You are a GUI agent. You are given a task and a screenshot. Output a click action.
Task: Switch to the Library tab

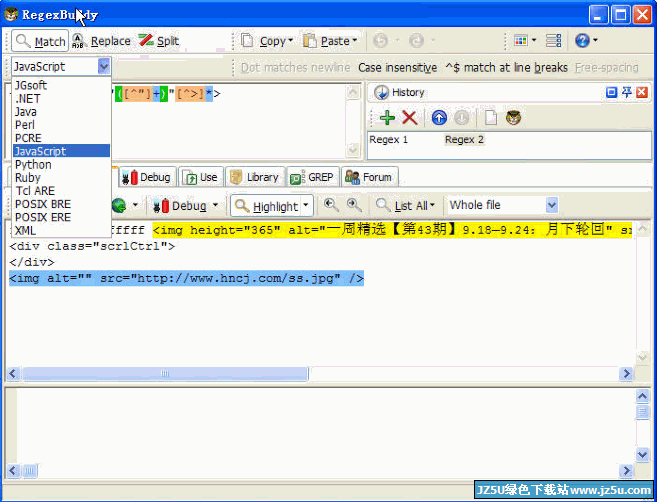[x=255, y=177]
